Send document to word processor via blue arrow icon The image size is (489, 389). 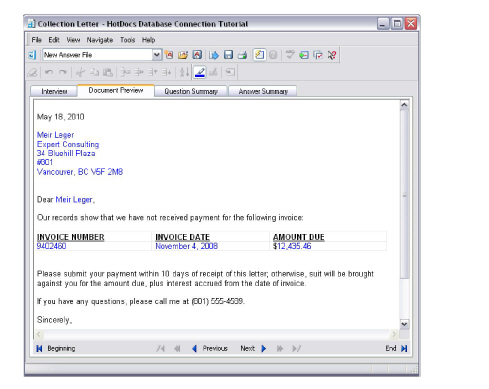[x=214, y=55]
